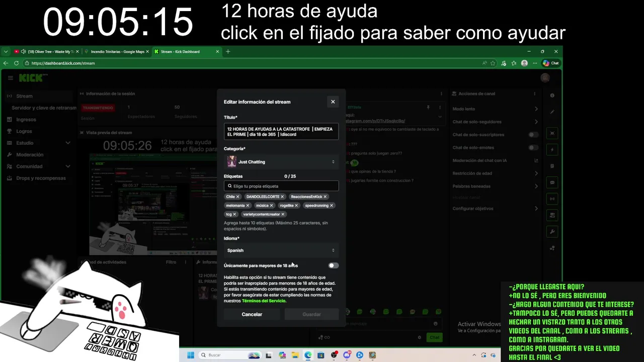Click the Guardar button
Viewport: 644px width, 362px height.
coord(311,314)
